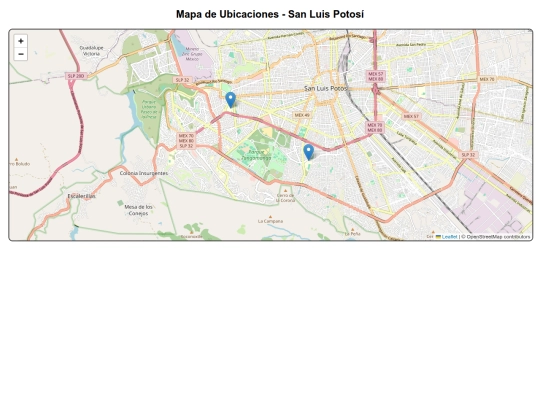Select the blue marker east of Parque Tangamanga
Viewport: 540px width, 405px height.
point(309,152)
